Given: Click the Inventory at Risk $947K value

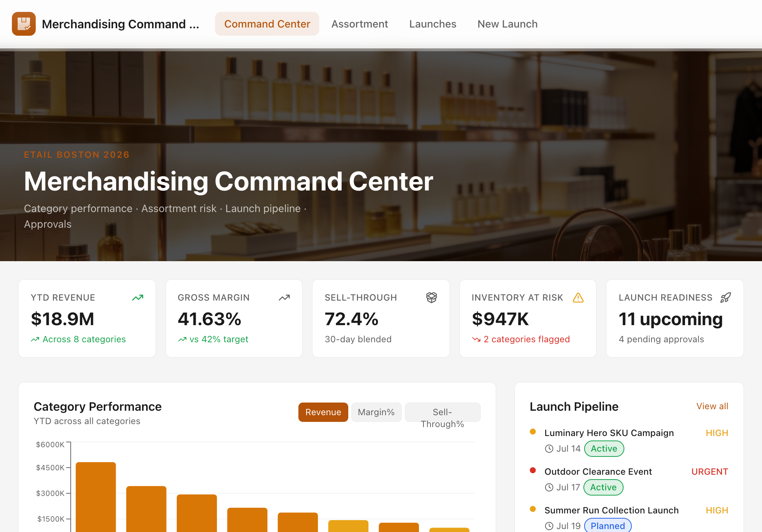Looking at the screenshot, I should tap(500, 319).
